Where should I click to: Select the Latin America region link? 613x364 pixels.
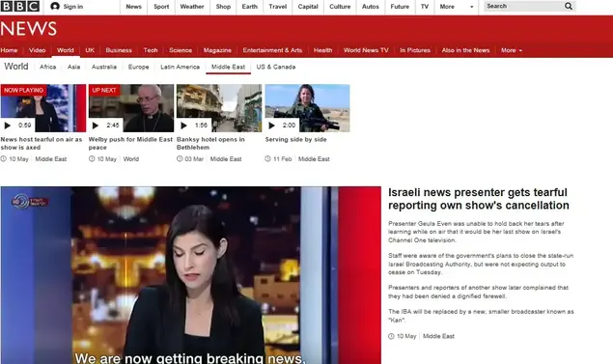coord(180,67)
